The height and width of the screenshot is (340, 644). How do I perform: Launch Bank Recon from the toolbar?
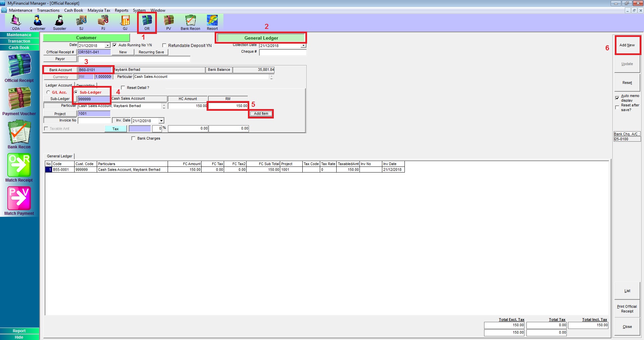point(190,22)
